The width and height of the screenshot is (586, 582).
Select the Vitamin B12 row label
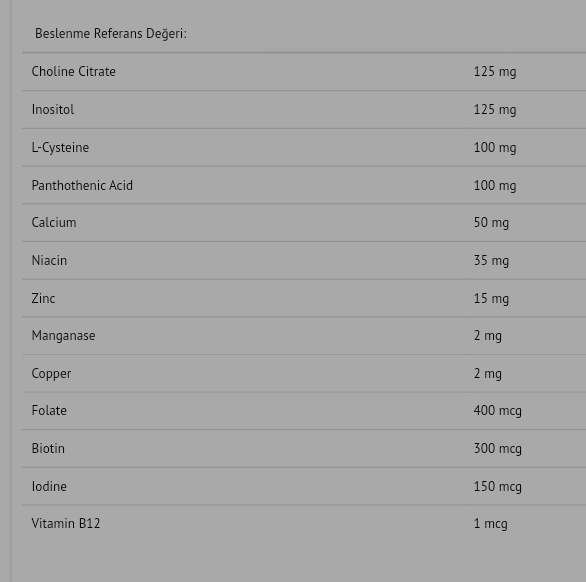[66, 523]
